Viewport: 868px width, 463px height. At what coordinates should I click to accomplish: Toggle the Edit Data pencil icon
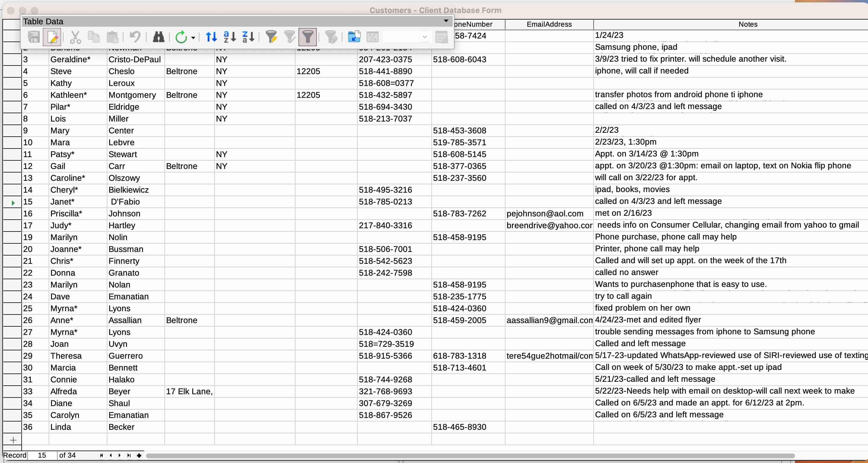[x=52, y=37]
